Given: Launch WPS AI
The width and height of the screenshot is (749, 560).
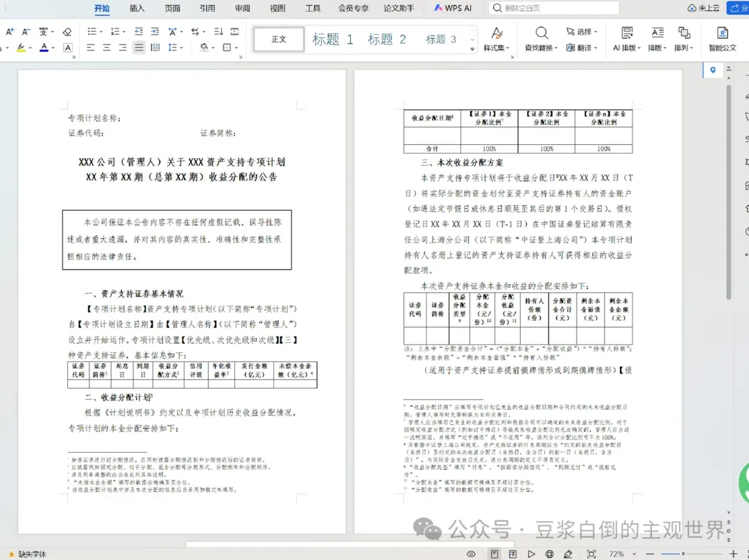Looking at the screenshot, I should click(453, 8).
